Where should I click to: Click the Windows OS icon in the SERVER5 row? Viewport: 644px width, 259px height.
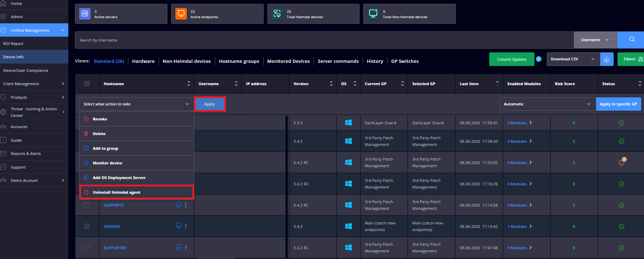(x=348, y=226)
